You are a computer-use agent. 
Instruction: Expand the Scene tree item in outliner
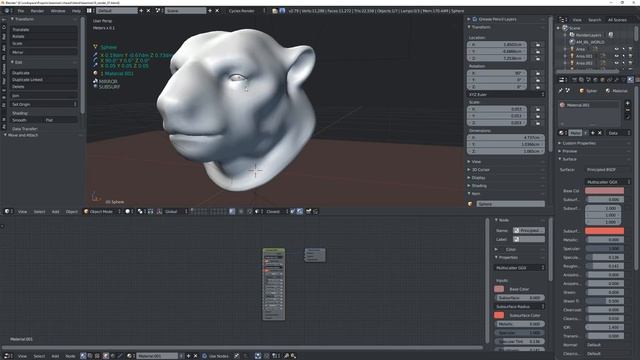559,28
